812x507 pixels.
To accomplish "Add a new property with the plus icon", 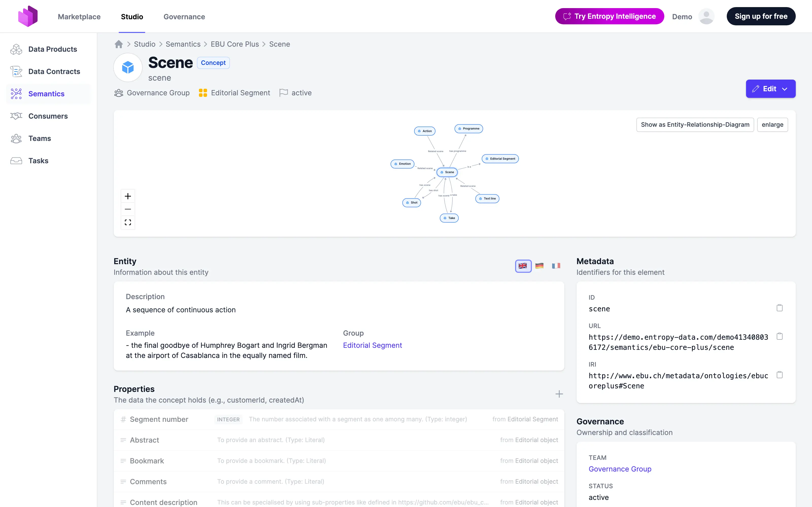I will point(559,394).
